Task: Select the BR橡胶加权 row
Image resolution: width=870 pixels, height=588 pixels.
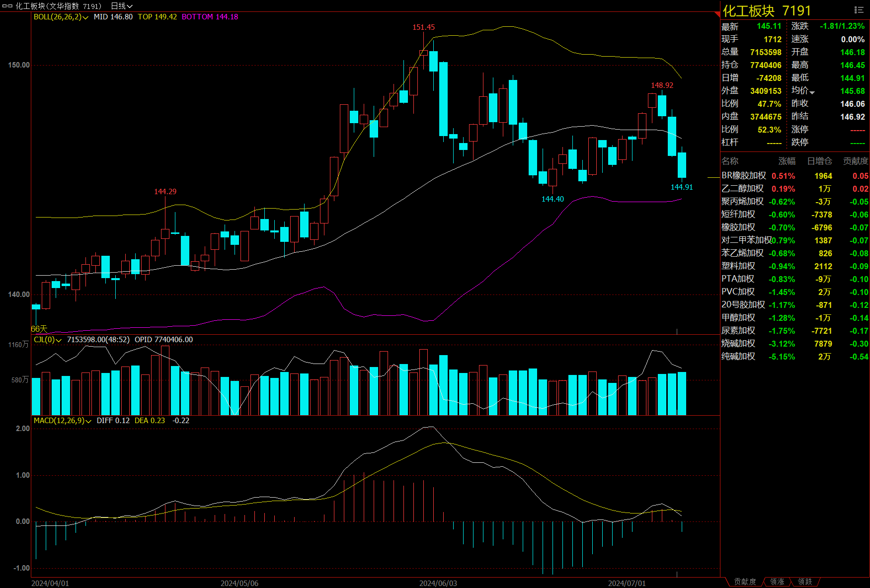Action: pyautogui.click(x=795, y=176)
